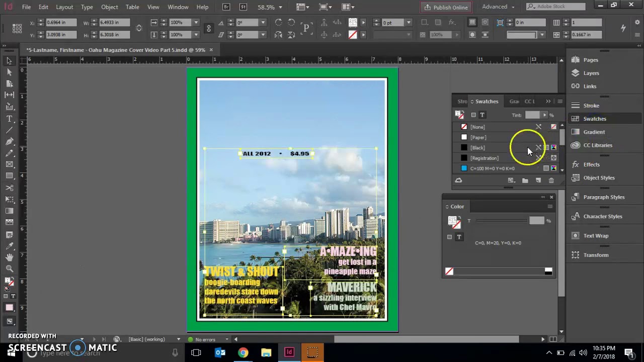
Task: Click the Adobe Stock search field
Action: 556,7
